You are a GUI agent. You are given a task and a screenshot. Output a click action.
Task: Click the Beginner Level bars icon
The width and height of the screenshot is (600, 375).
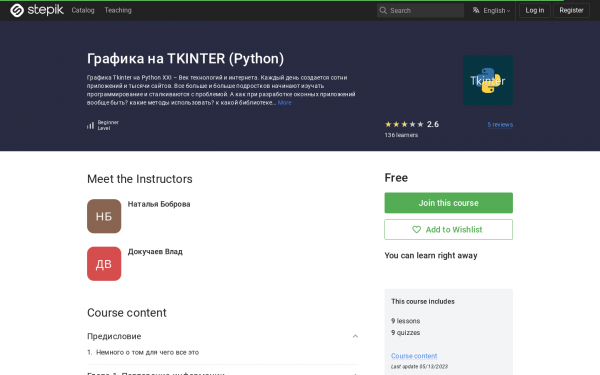pos(90,125)
